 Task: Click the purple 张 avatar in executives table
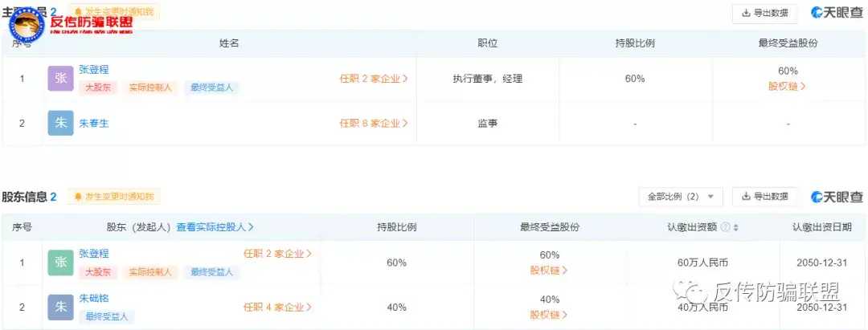click(60, 79)
